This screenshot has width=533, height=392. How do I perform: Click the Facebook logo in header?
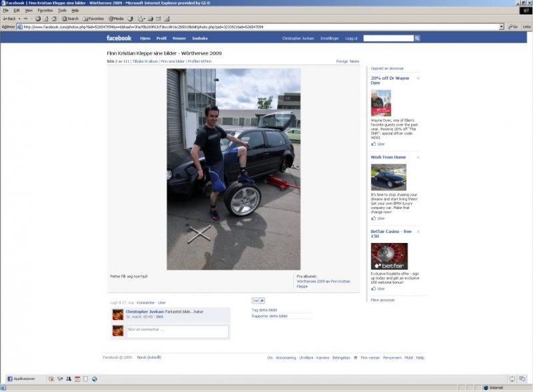point(119,39)
